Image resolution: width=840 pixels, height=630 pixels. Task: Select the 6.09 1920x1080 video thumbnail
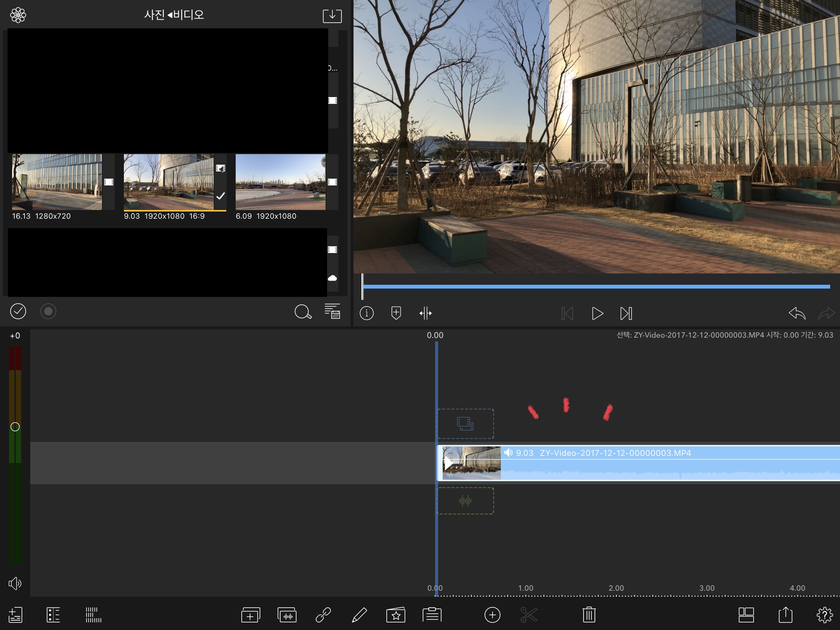click(280, 182)
